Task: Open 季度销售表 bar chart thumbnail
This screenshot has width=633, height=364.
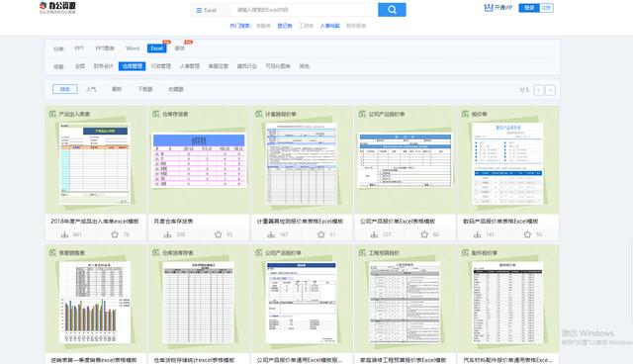Action: (x=95, y=303)
